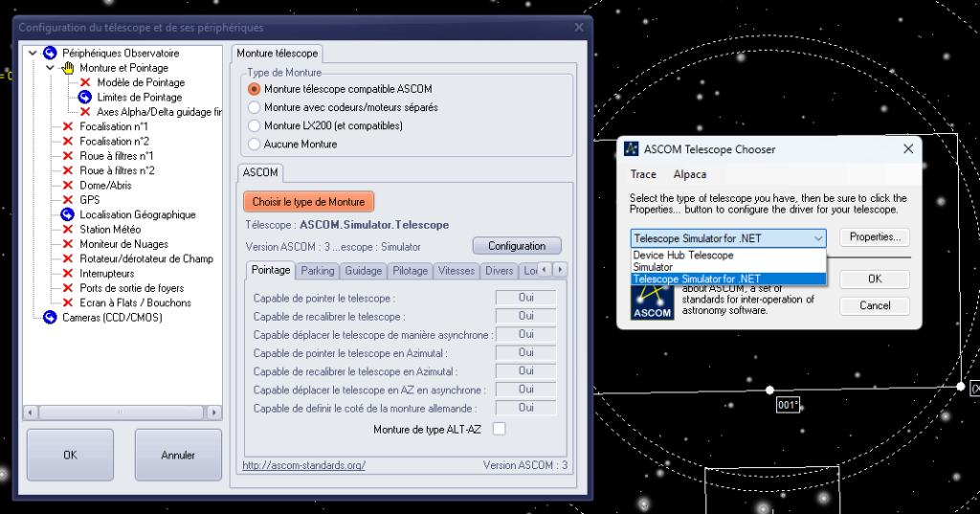Click the ASCOM Telescope Chooser title bar icon
The width and height of the screenshot is (980, 514).
pos(632,148)
